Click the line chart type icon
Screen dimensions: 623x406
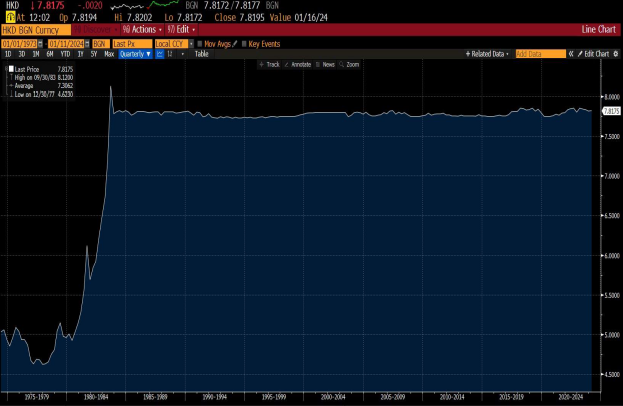tap(161, 54)
